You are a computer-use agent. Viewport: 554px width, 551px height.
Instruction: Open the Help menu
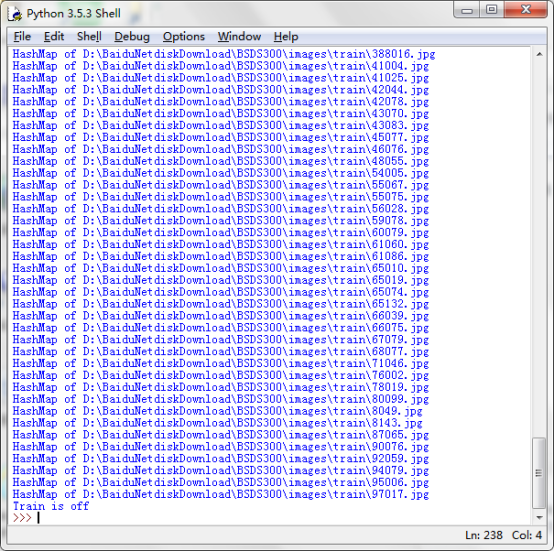coord(286,36)
